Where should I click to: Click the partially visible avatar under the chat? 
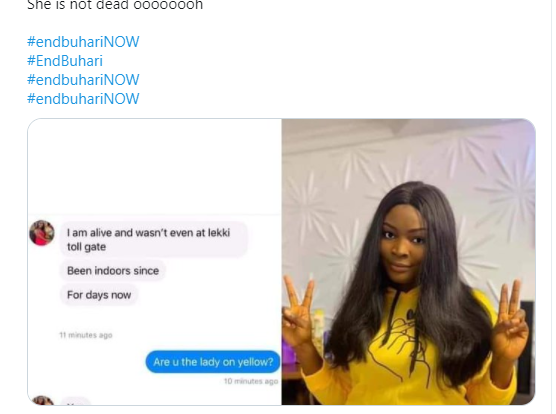(x=43, y=400)
